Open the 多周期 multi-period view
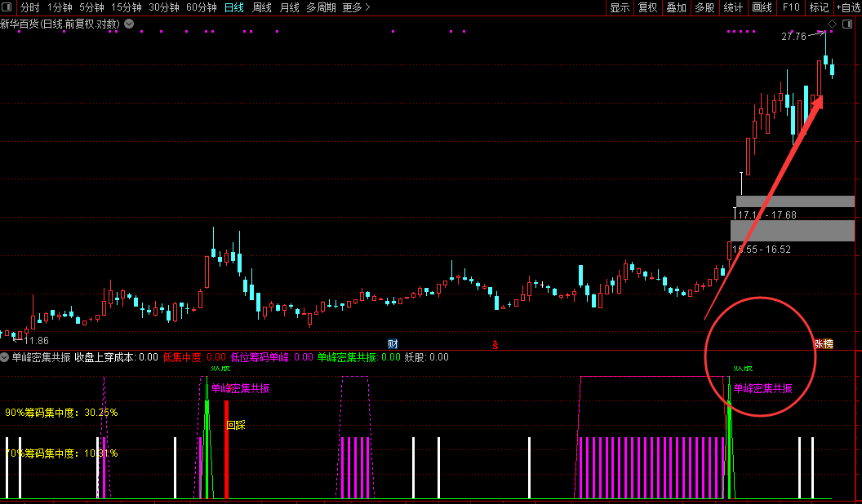This screenshot has height=504, width=862. 321,7
